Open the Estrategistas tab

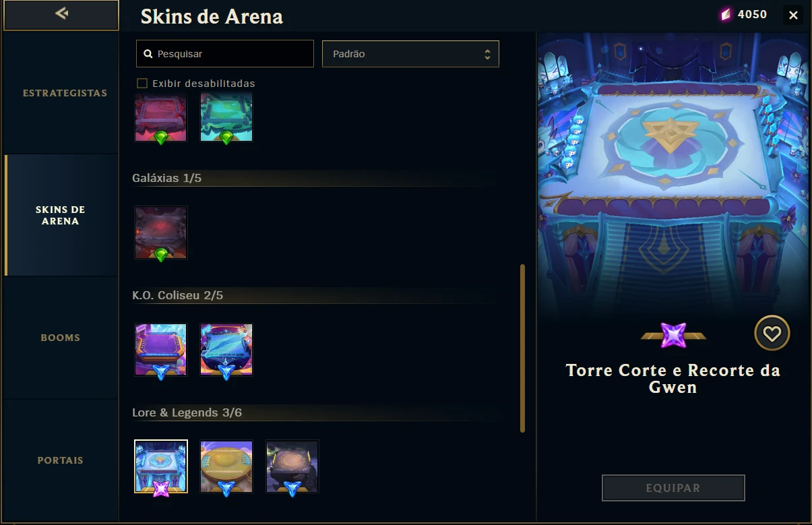click(65, 93)
